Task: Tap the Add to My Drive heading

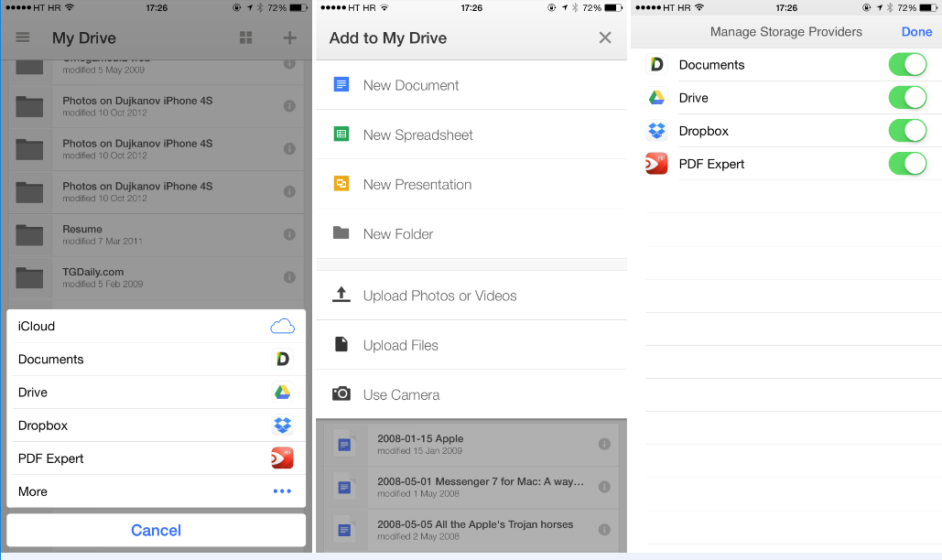Action: (388, 38)
